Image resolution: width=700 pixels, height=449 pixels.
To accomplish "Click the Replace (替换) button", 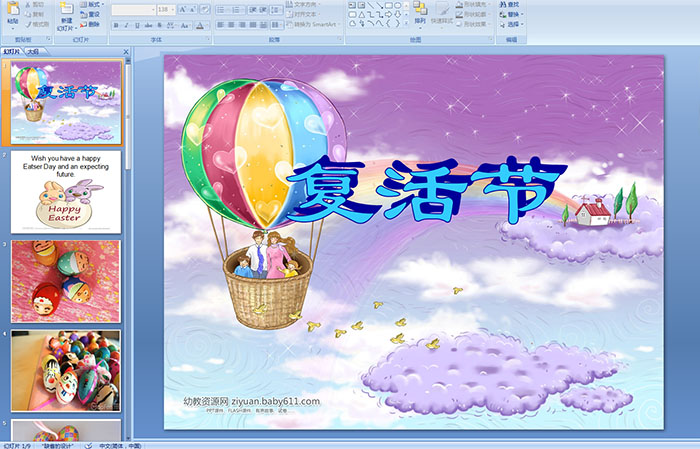I will [x=510, y=14].
